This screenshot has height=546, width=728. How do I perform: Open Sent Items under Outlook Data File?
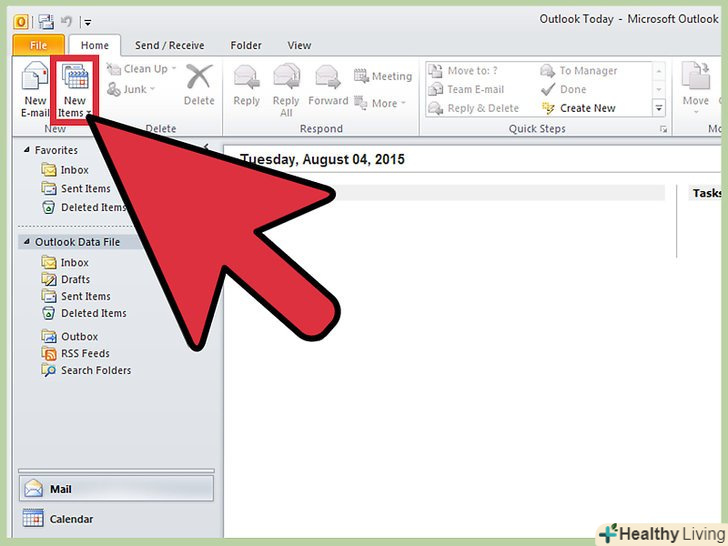tap(76, 296)
